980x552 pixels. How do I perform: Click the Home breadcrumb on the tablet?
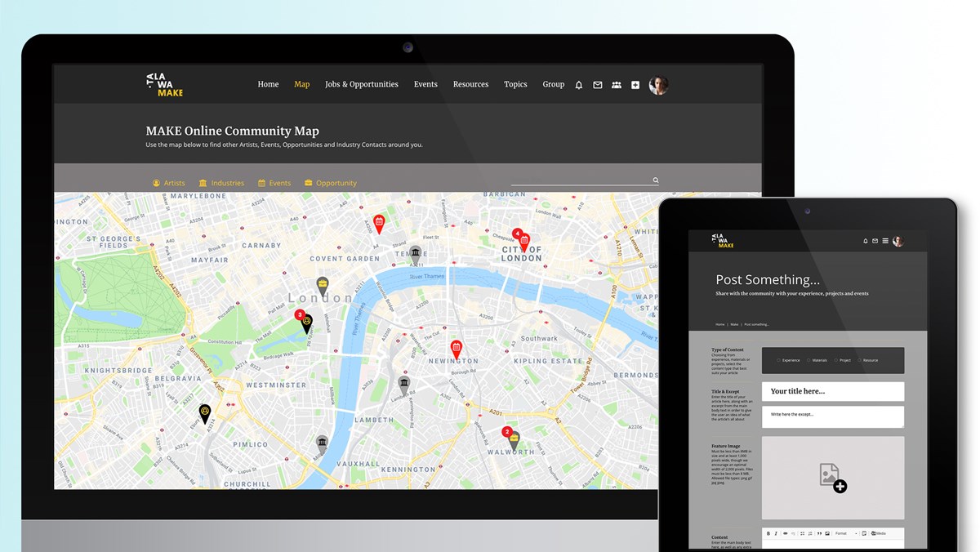pos(720,324)
